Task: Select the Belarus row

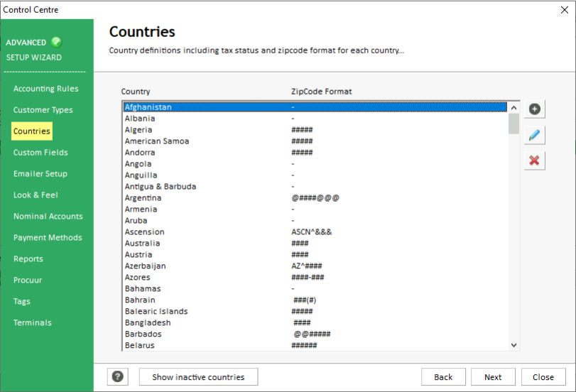Action: (315, 345)
